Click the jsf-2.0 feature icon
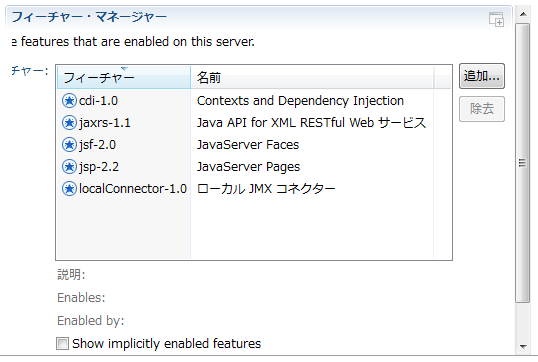The width and height of the screenshot is (538, 362). (x=69, y=145)
